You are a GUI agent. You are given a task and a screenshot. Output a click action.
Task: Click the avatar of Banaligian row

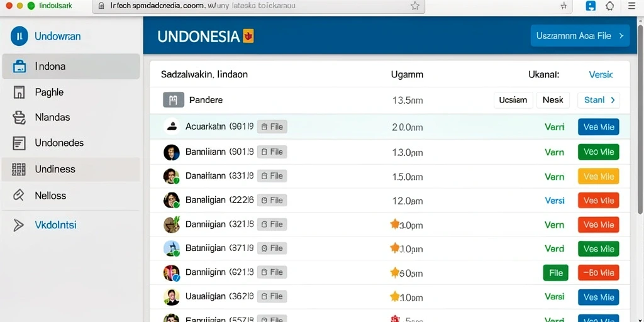[172, 200]
